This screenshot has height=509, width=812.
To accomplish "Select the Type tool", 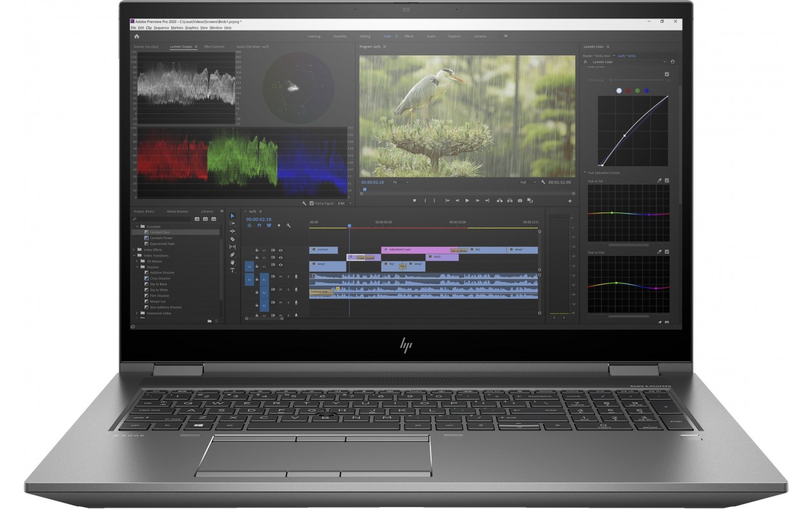I will [x=232, y=270].
